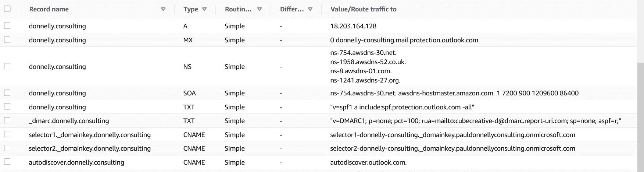Click record name selector1._domainkey.donnelly.consulting
Image resolution: width=644 pixels, height=172 pixels.
pos(90,135)
